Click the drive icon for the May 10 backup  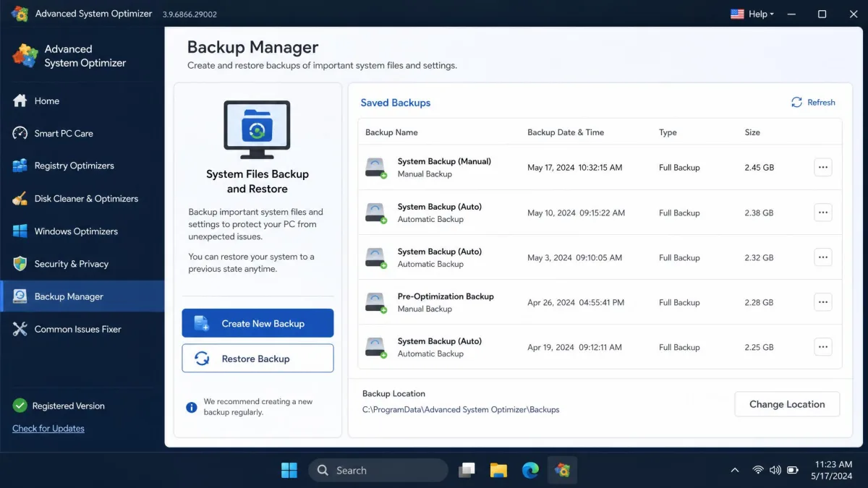click(375, 213)
